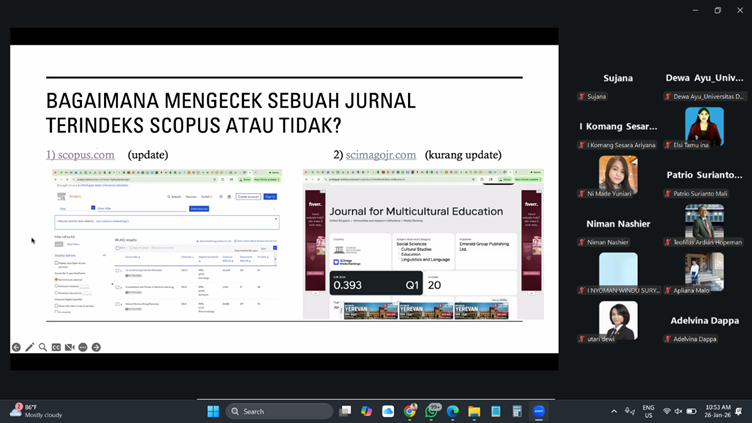
Task: Click the magnifier zoom icon on slide
Action: click(43, 347)
